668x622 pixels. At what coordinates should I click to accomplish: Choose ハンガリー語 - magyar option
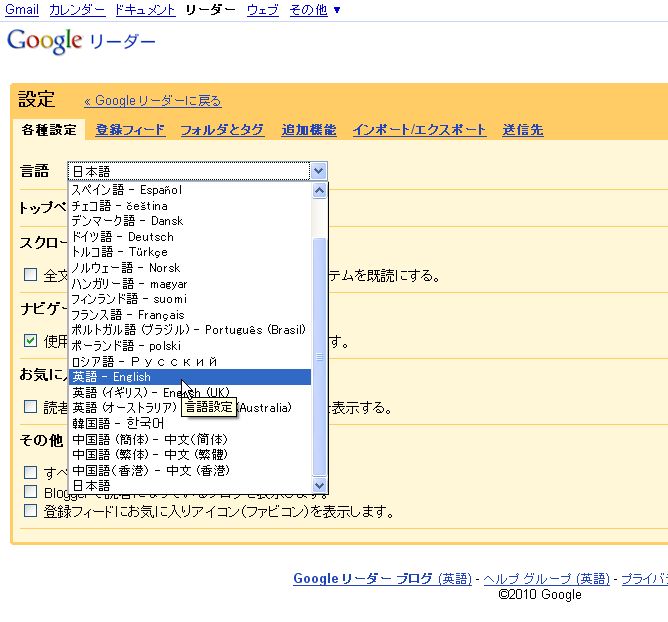(x=190, y=283)
